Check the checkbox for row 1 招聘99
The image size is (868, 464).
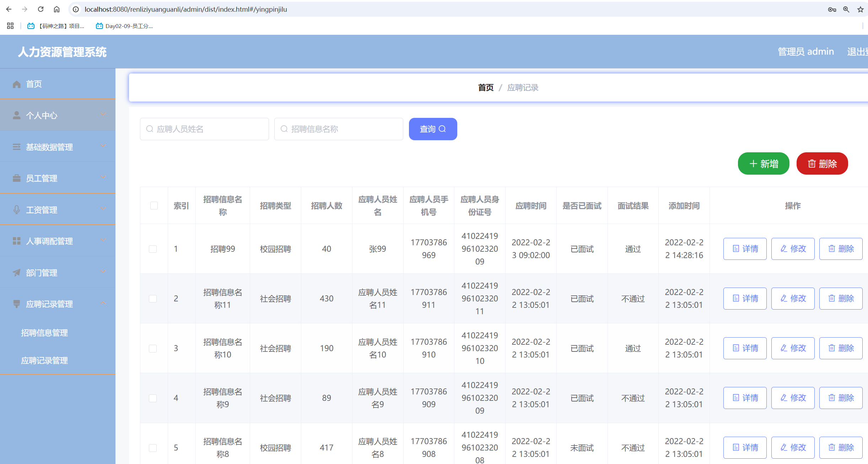153,249
